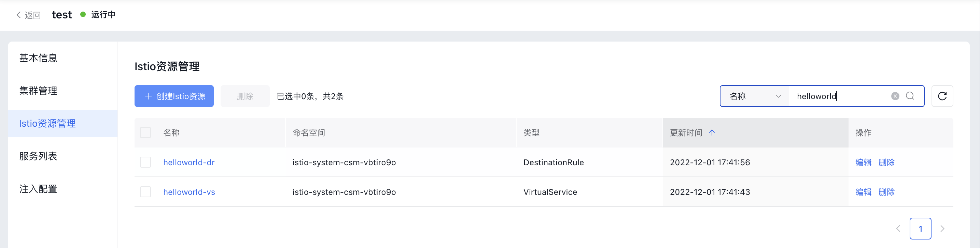
Task: Click 删除 for helloworld-dr row
Action: coord(886,162)
